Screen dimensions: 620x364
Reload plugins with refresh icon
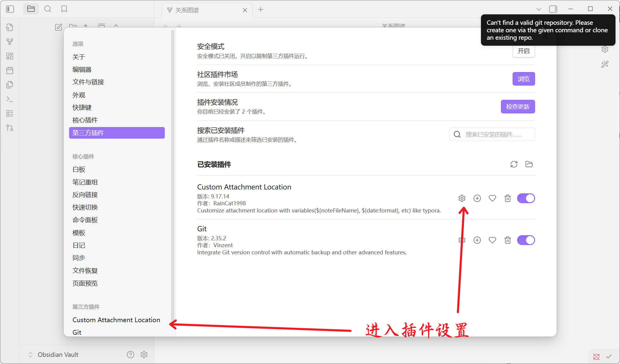point(514,164)
